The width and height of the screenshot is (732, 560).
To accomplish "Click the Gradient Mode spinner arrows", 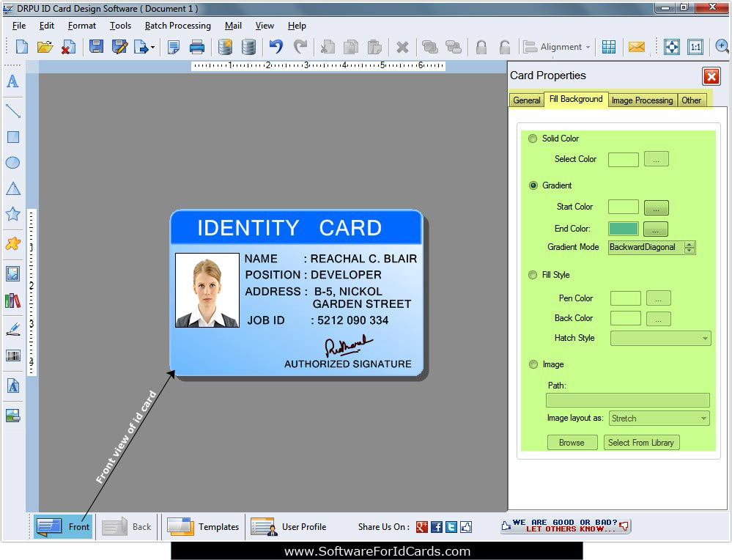I will [x=690, y=248].
